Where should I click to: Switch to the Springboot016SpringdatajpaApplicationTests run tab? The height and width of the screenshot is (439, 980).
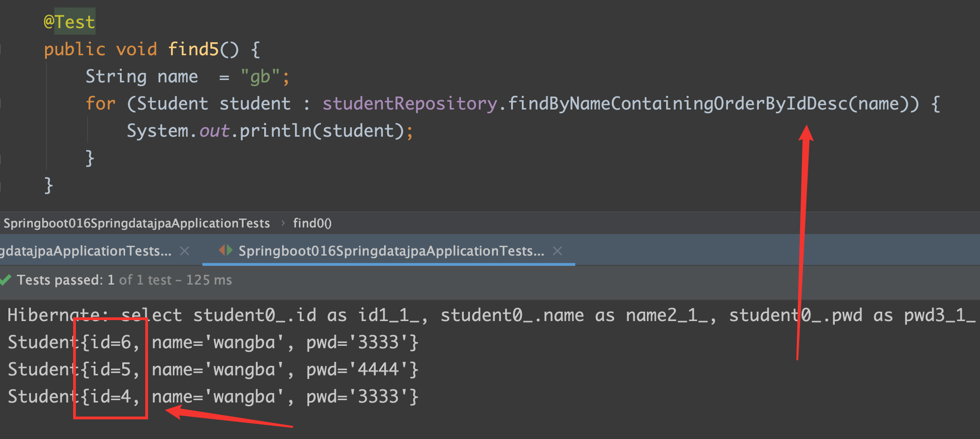(x=391, y=251)
